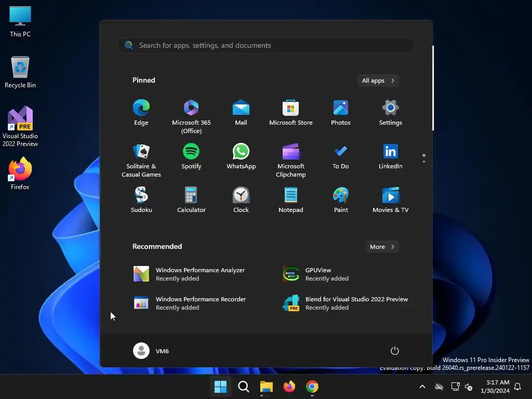Screen dimensions: 532x399
Task: Click the Start menu search box
Action: (266, 46)
